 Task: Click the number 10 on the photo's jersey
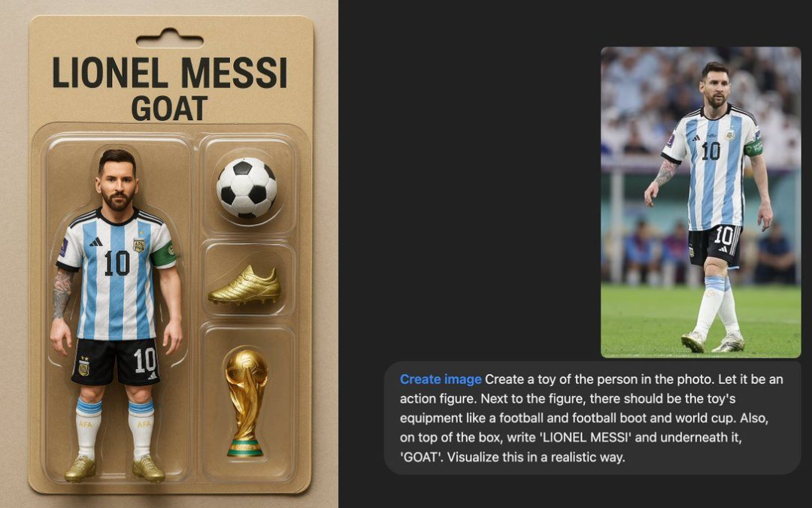click(x=710, y=151)
